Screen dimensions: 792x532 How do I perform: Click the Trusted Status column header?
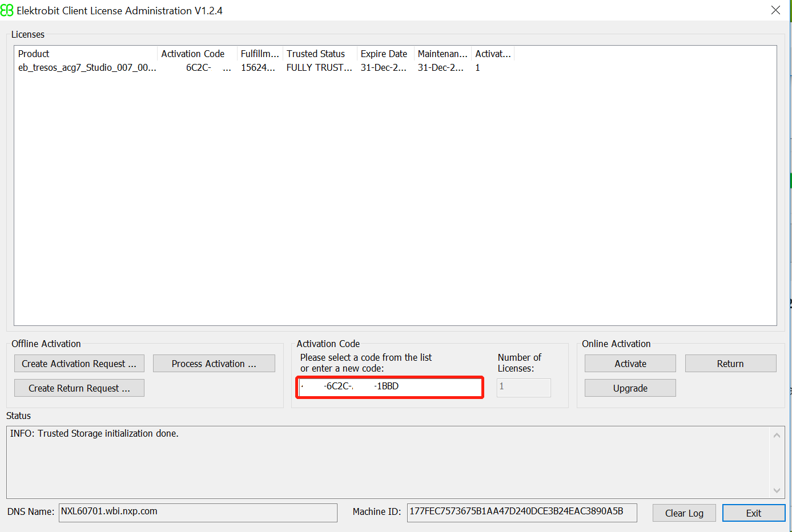320,54
